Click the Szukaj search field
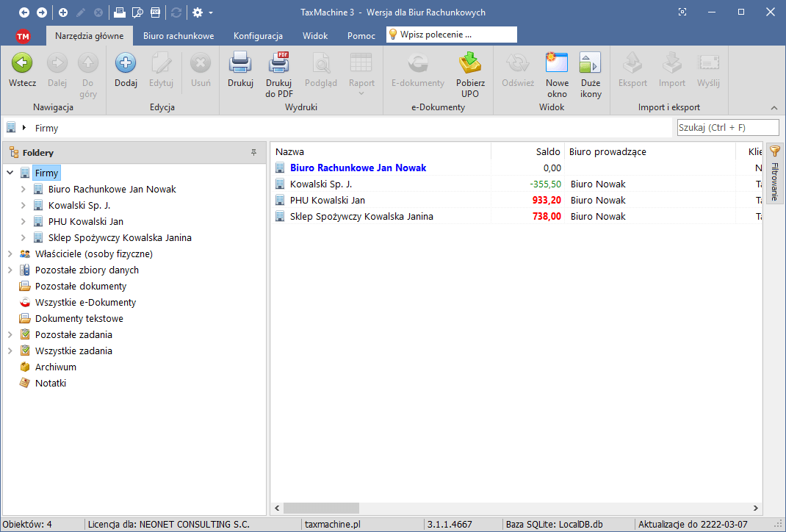The image size is (786, 532). tap(727, 128)
